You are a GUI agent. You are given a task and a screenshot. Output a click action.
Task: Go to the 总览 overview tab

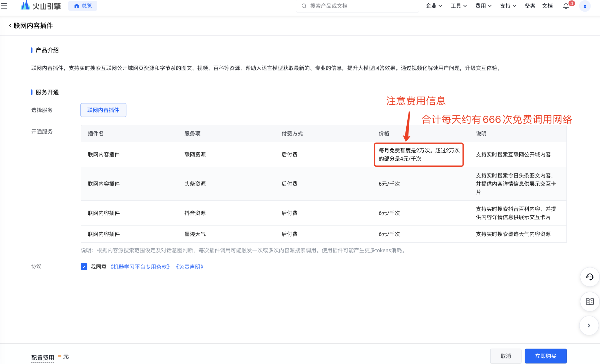tap(83, 6)
